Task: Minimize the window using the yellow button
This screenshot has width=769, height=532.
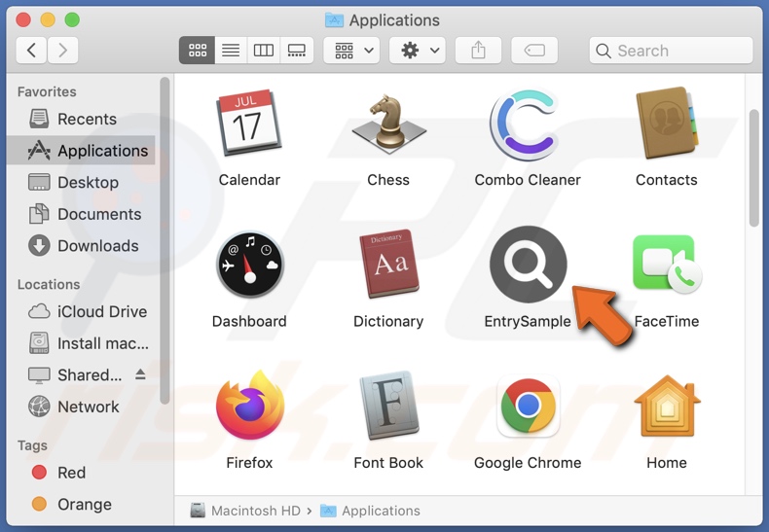Action: pos(48,20)
